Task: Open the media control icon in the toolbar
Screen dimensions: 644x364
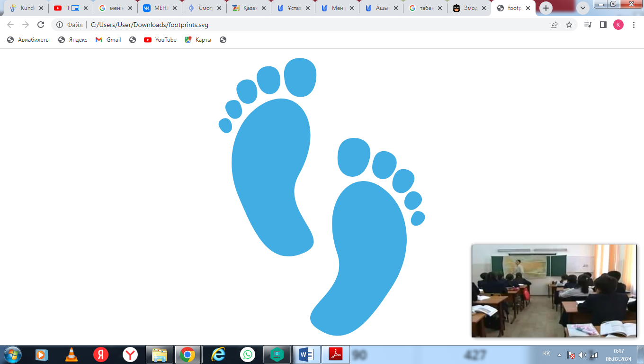Action: coord(588,25)
